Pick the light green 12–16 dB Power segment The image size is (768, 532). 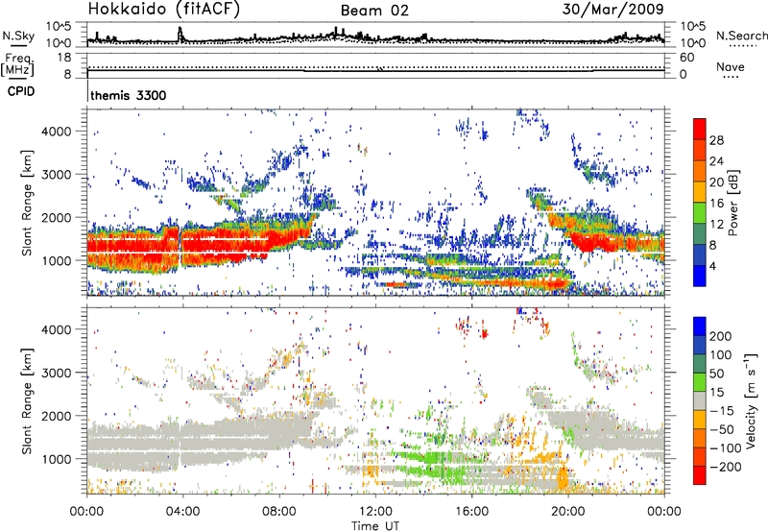(x=700, y=213)
